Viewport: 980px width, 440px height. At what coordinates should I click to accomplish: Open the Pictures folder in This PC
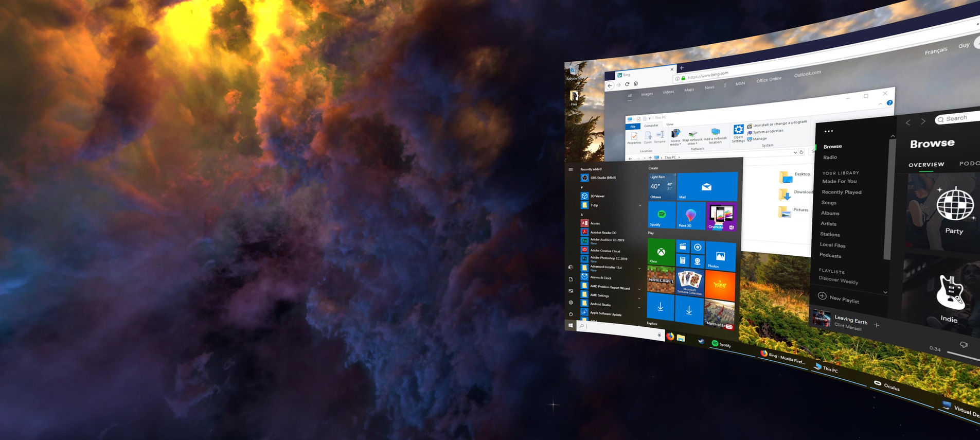(x=794, y=211)
